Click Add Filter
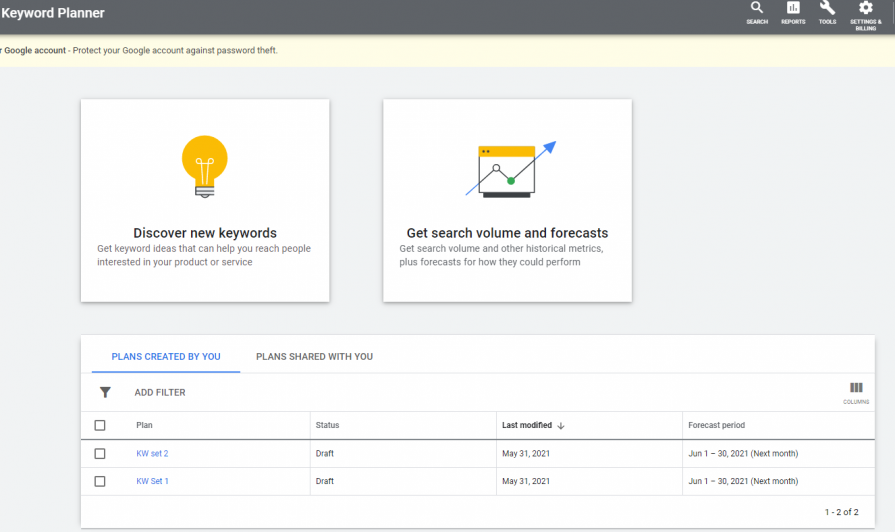The image size is (895, 532). [x=160, y=393]
